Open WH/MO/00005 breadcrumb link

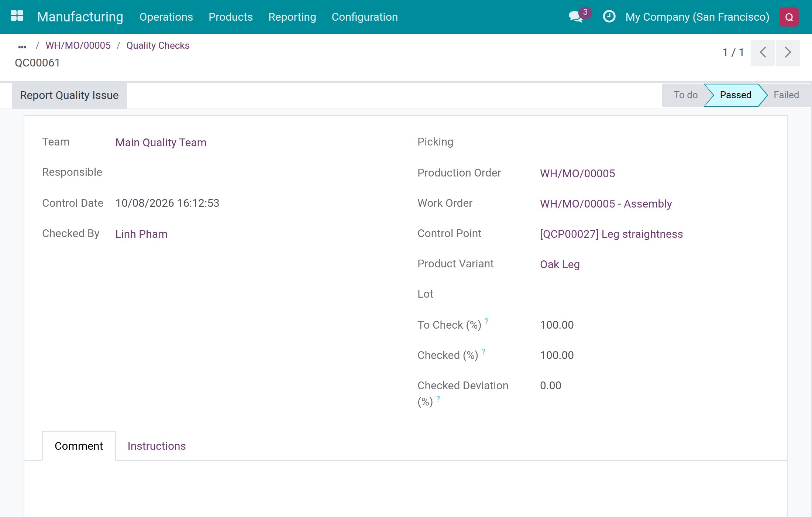78,45
